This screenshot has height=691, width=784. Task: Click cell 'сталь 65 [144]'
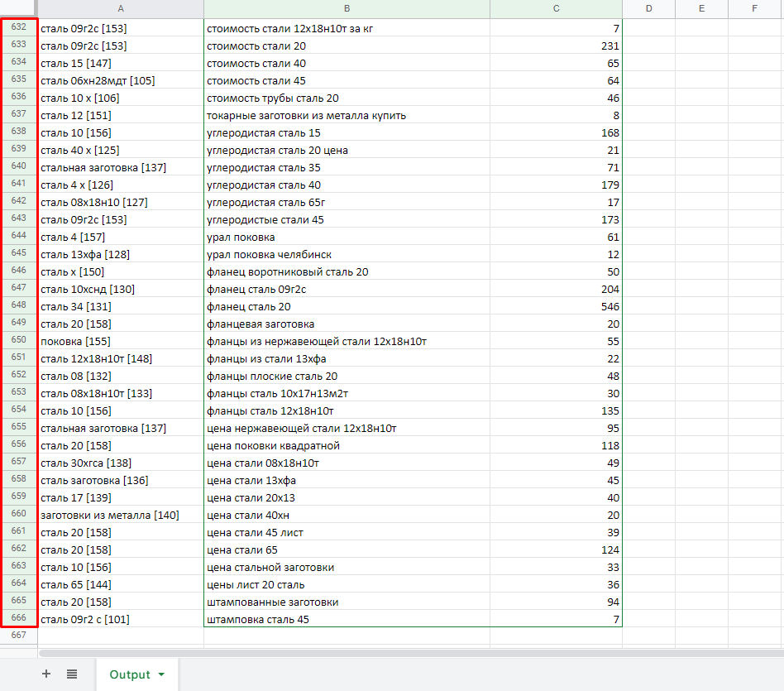click(x=121, y=584)
